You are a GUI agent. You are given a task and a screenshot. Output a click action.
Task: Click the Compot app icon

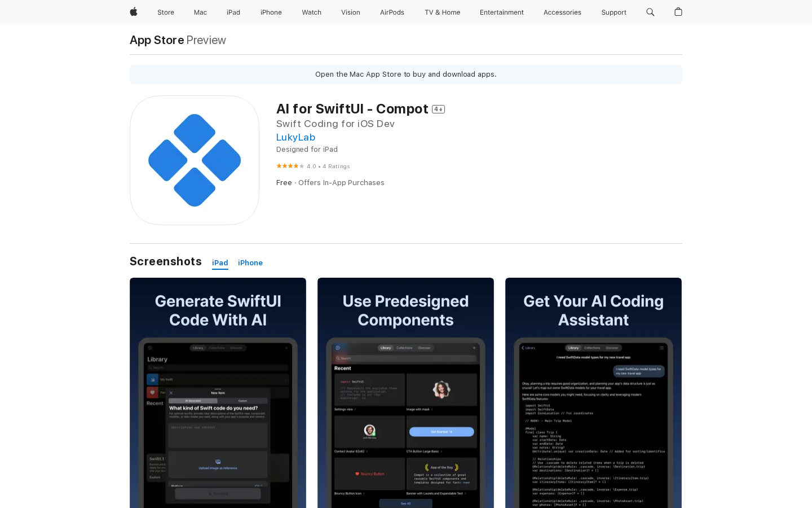195,160
